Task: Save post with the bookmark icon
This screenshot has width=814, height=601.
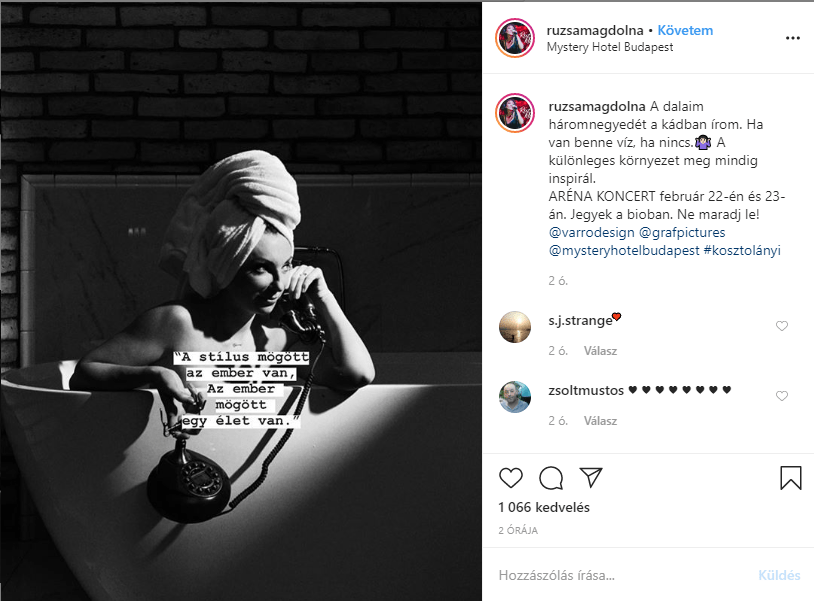Action: coord(791,477)
